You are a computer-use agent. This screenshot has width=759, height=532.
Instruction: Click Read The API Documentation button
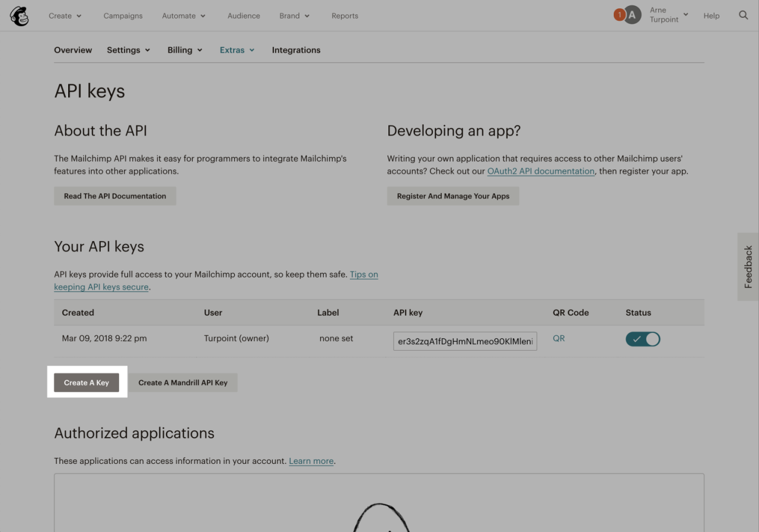(x=115, y=196)
